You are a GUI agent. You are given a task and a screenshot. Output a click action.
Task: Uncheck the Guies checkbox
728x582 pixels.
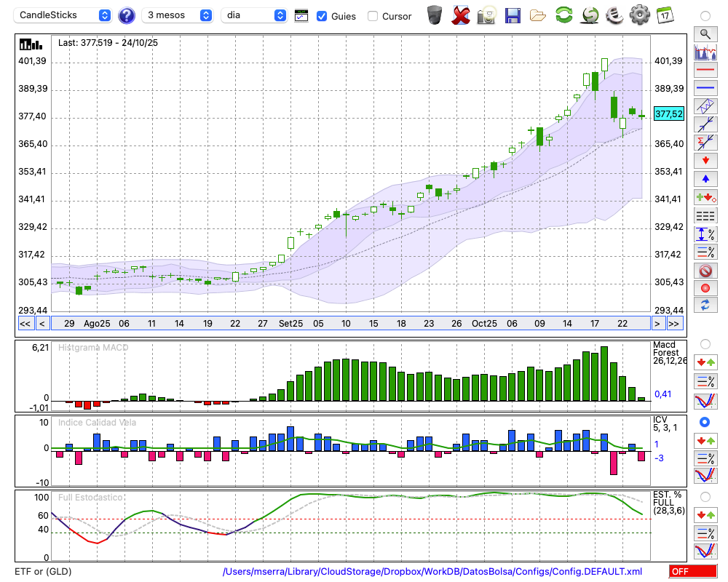[x=322, y=16]
